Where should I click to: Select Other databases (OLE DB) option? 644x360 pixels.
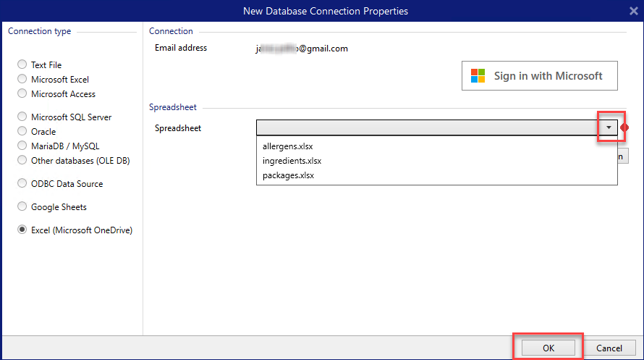coord(22,161)
